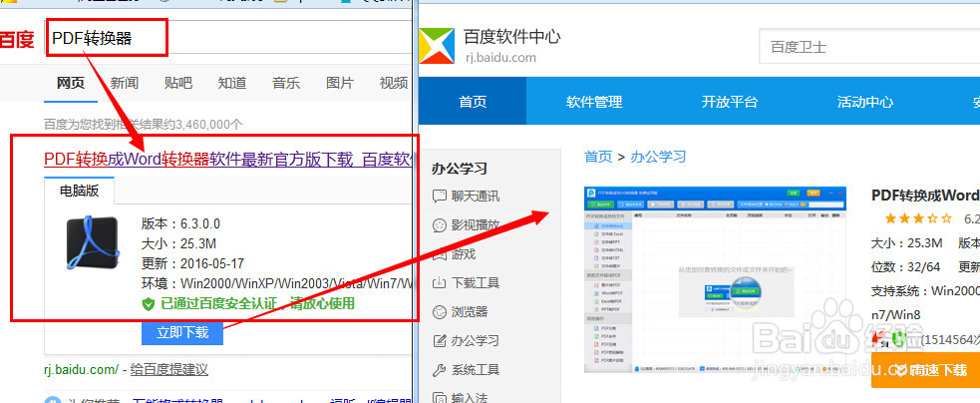Click the 位数：32/64 text

pos(905,266)
